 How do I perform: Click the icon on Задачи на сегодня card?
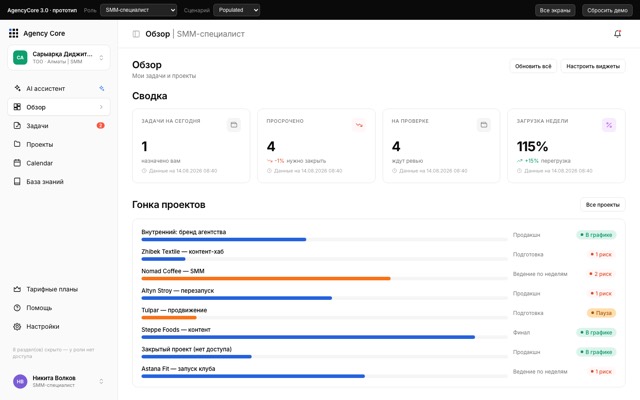tap(234, 125)
